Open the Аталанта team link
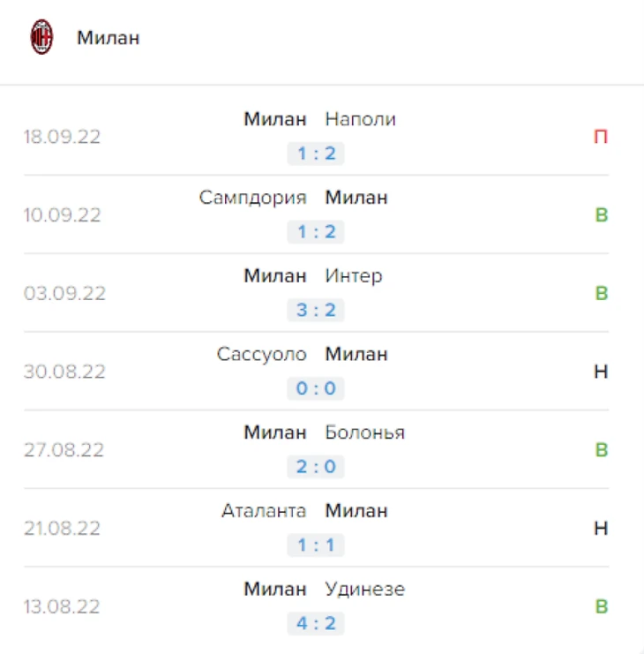Screen dimensions: 644x654 pos(264,511)
